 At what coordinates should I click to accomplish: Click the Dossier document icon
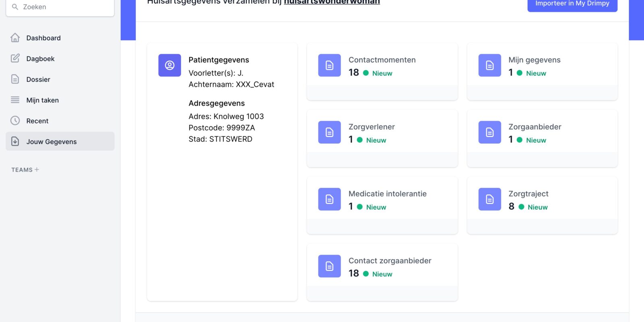pos(15,79)
